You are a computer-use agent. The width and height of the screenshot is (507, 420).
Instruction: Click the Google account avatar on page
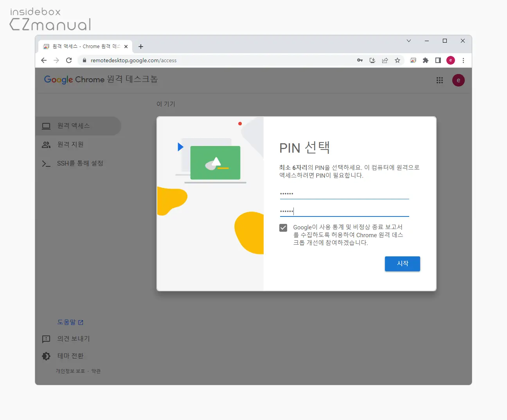(458, 80)
